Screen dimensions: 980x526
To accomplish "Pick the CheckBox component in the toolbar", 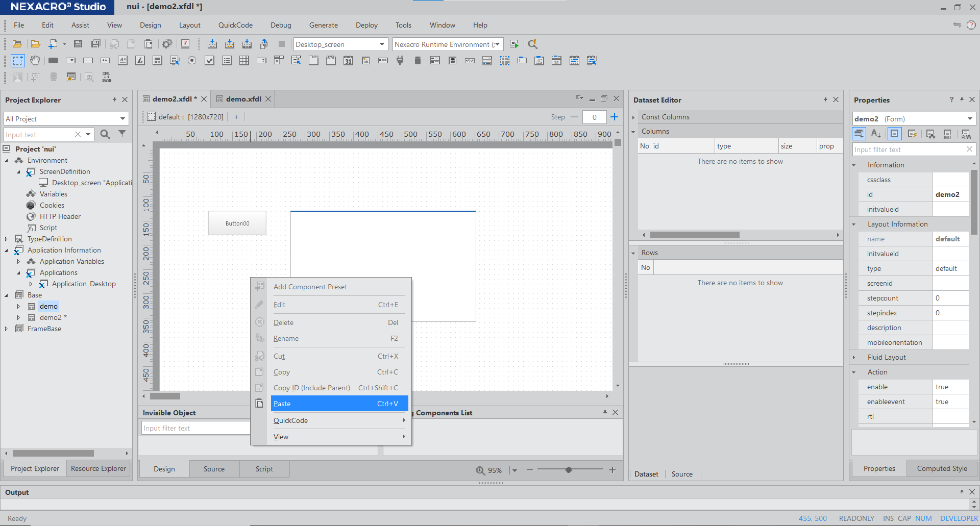I will 209,61.
